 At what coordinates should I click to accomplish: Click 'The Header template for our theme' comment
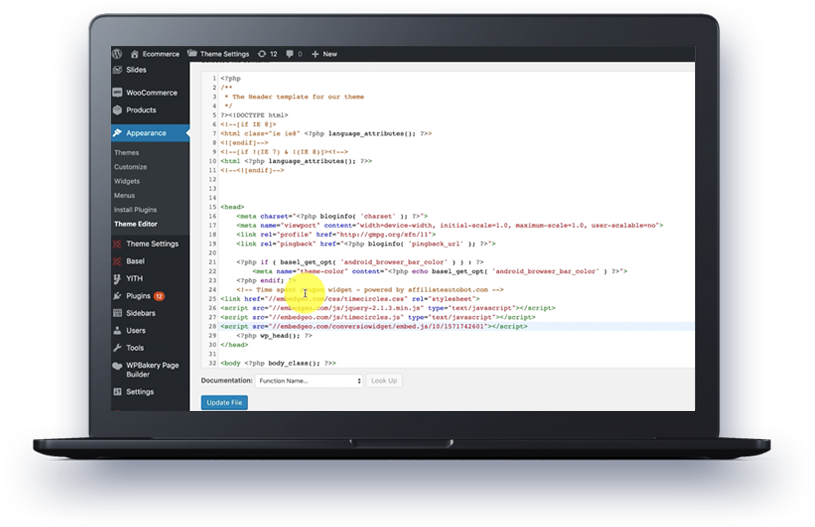[298, 97]
